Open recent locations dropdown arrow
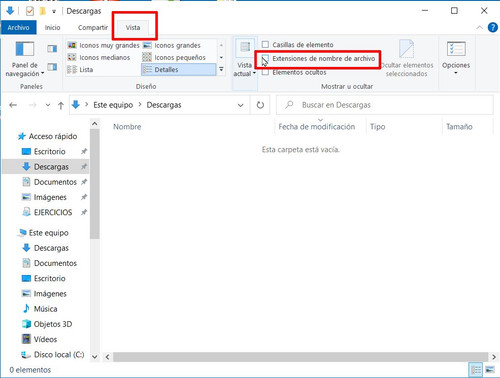This screenshot has width=500, height=378. (48, 105)
